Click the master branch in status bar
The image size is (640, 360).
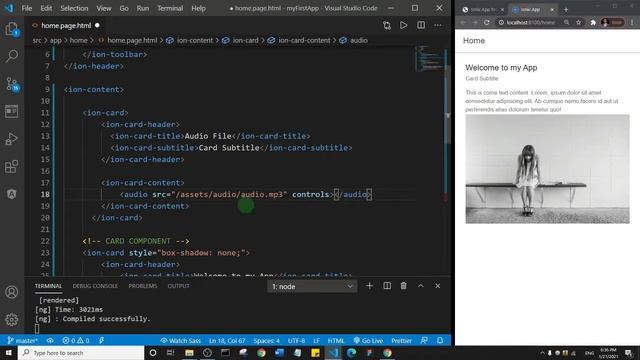[23, 340]
